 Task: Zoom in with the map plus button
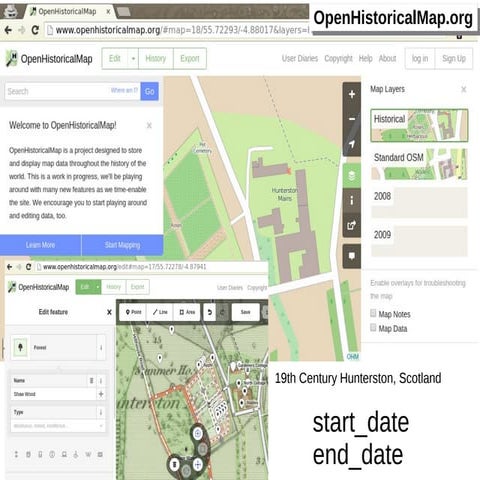coord(352,94)
